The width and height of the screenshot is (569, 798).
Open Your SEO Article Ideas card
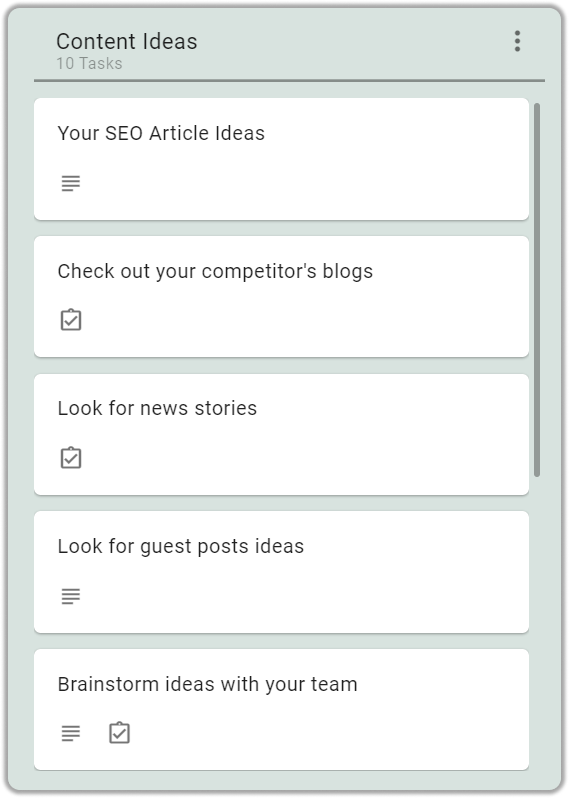pos(281,159)
